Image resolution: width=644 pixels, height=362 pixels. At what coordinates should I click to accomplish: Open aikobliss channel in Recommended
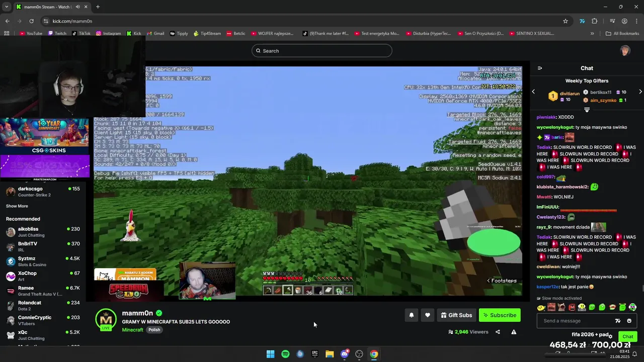pos(43,232)
